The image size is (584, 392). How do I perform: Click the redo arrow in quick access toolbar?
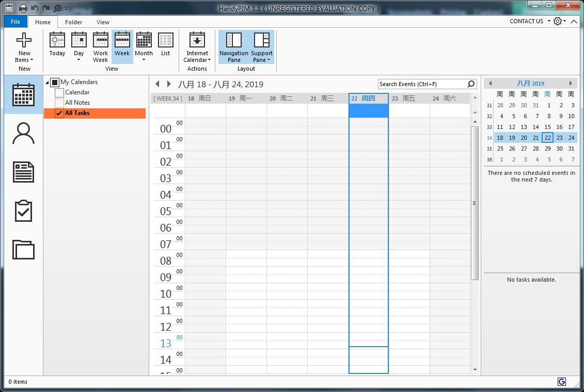coord(46,8)
